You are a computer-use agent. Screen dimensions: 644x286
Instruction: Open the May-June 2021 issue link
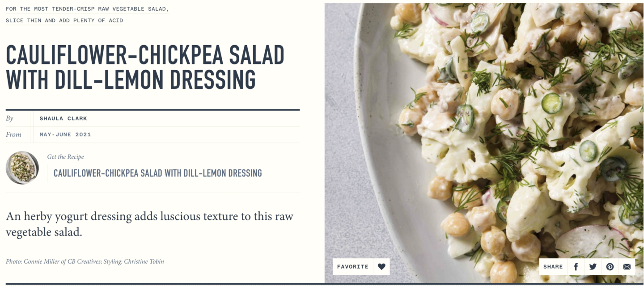click(x=65, y=135)
